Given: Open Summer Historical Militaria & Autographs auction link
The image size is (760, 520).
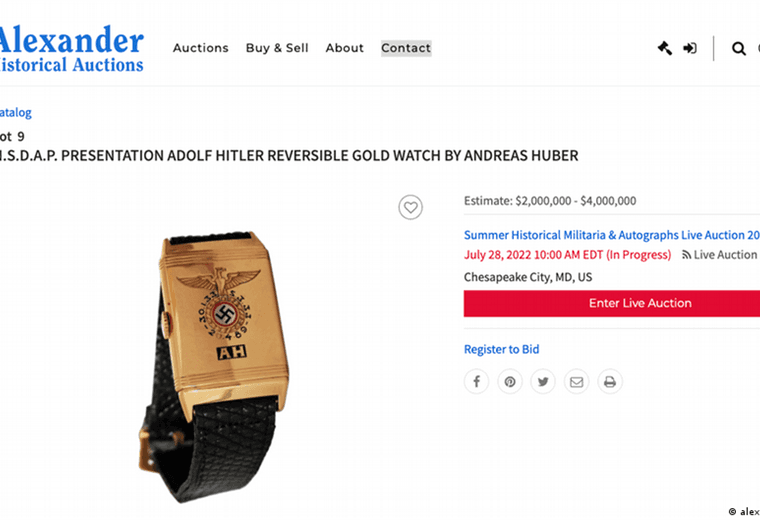Looking at the screenshot, I should pyautogui.click(x=612, y=235).
